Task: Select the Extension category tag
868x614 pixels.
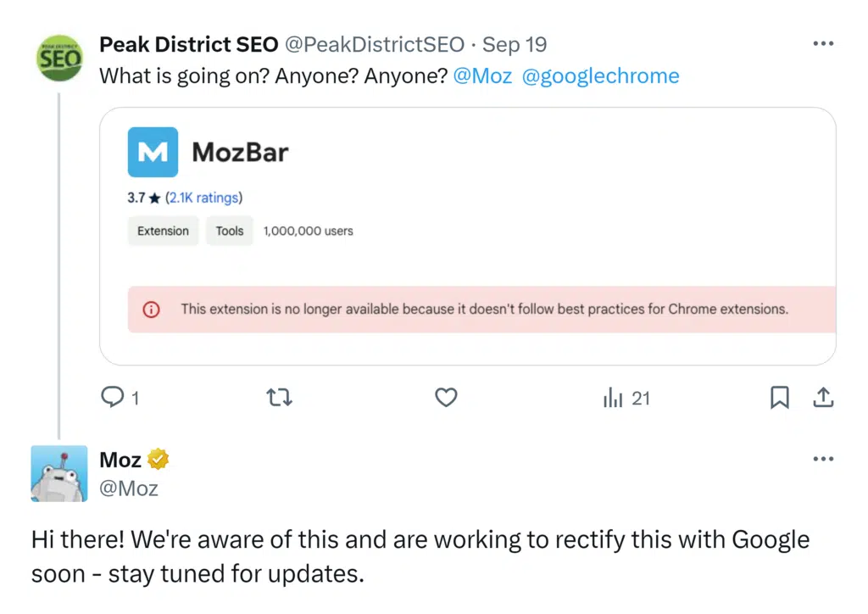Action: [163, 231]
